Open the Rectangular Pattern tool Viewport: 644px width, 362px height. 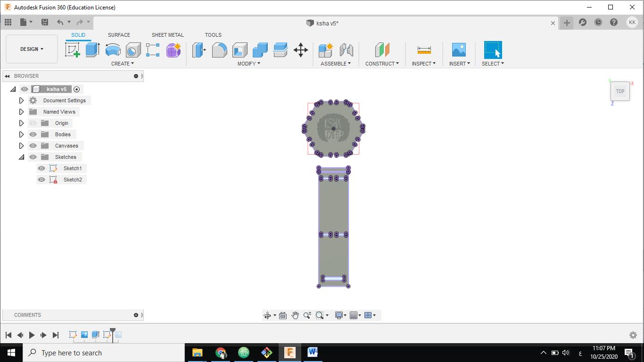[153, 50]
